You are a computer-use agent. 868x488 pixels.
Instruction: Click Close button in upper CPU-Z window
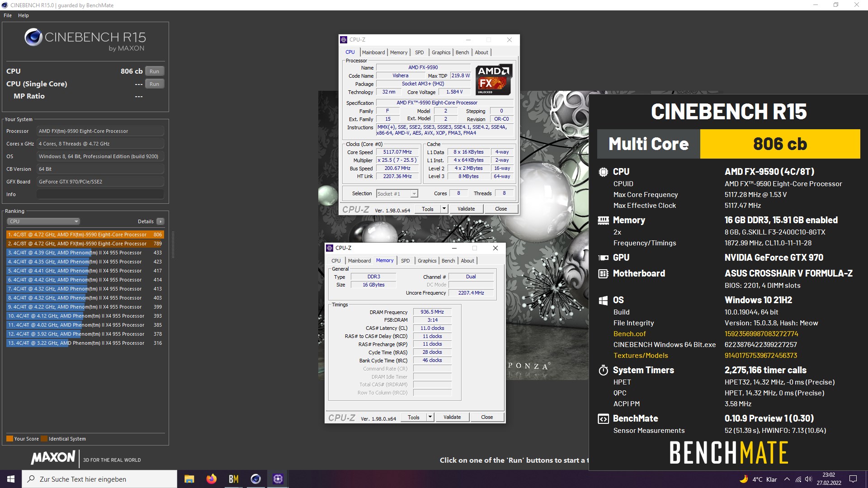click(x=501, y=209)
